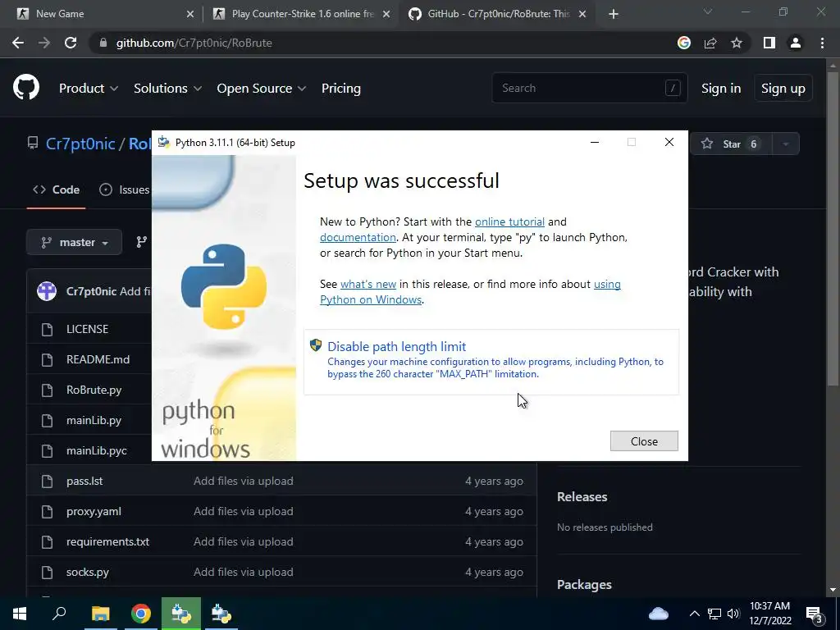Open Chrome side panel icon
The image size is (840, 630).
pos(769,43)
